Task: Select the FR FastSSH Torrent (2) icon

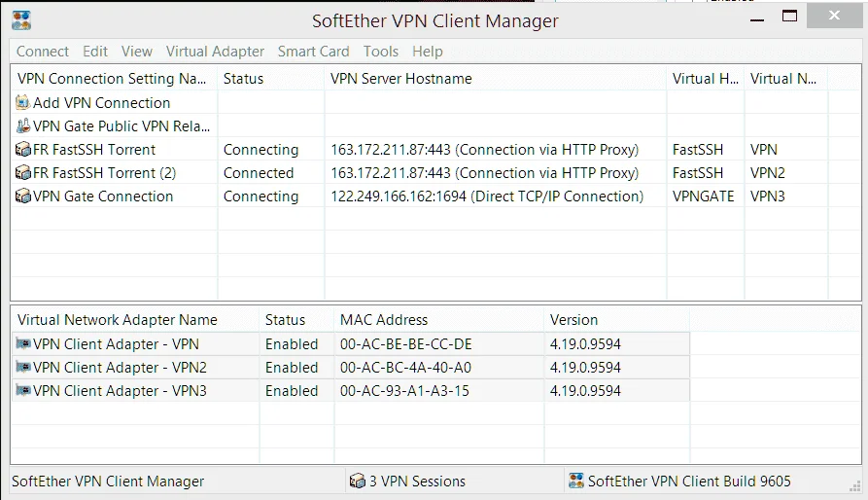Action: [x=22, y=173]
